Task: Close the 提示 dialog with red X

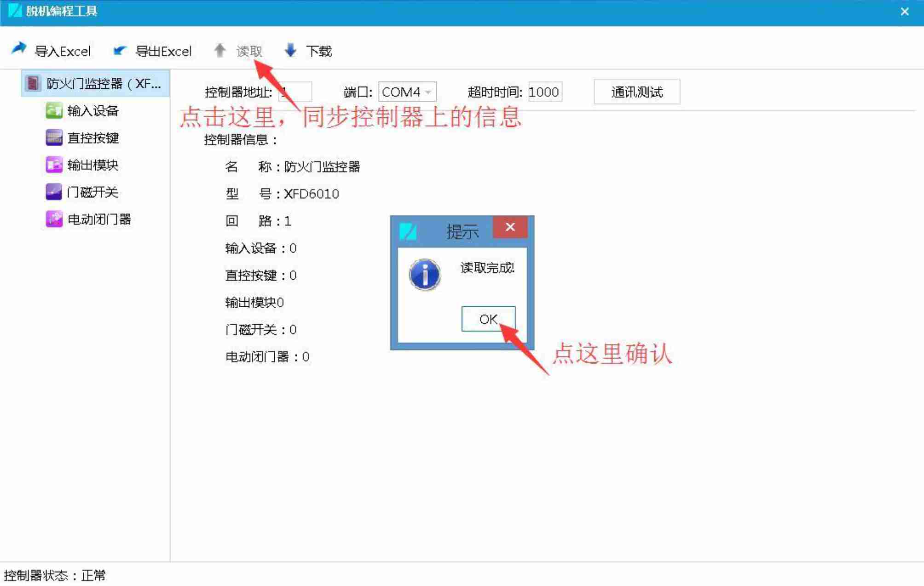Action: pyautogui.click(x=510, y=227)
